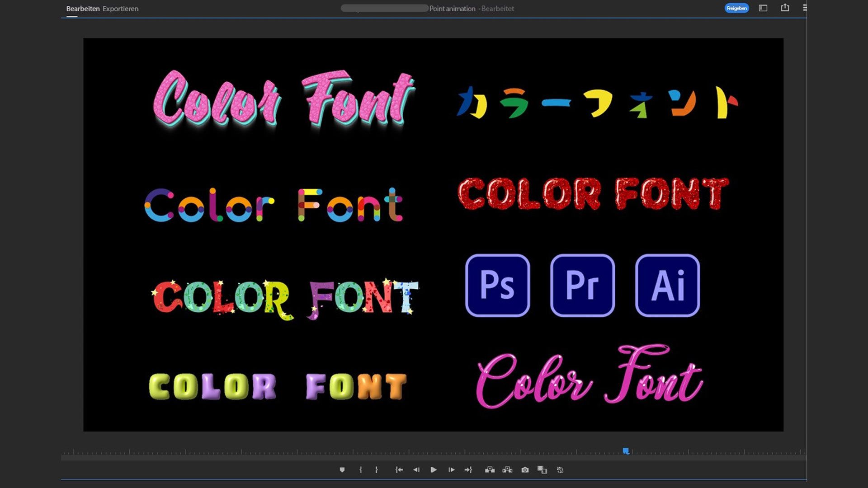Viewport: 868px width, 488px height.
Task: Jump to In point button
Action: point(399,470)
